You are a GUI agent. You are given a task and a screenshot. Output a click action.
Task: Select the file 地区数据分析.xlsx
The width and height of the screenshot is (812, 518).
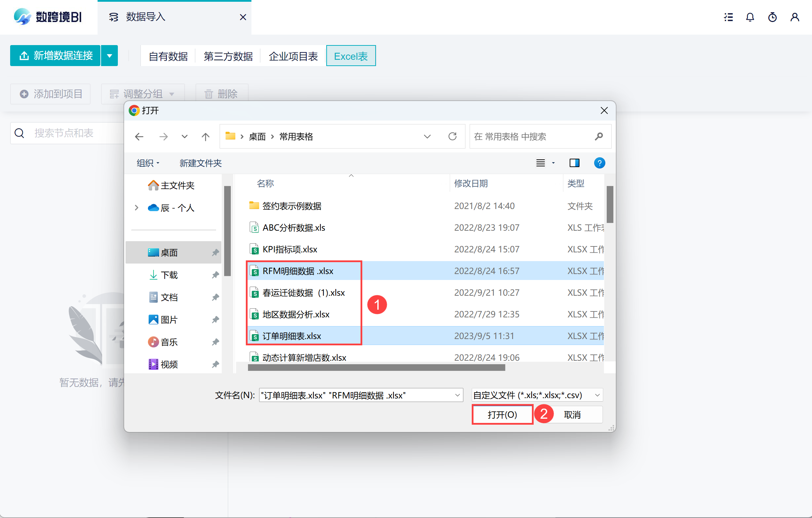pos(296,314)
